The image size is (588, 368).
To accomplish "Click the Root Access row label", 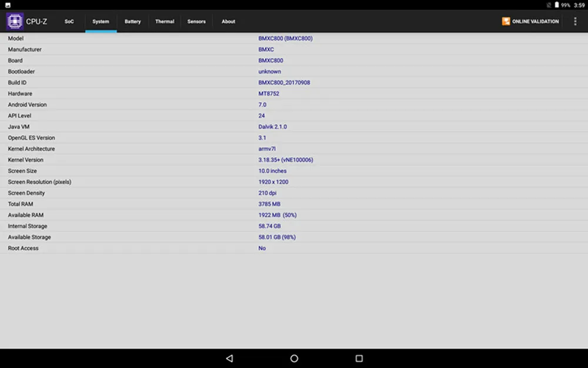I will coord(24,248).
